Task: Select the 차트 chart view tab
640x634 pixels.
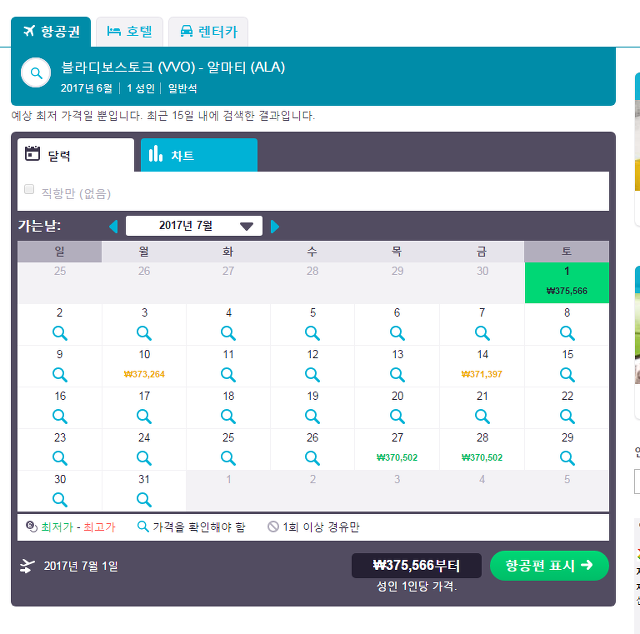Action: click(x=199, y=155)
